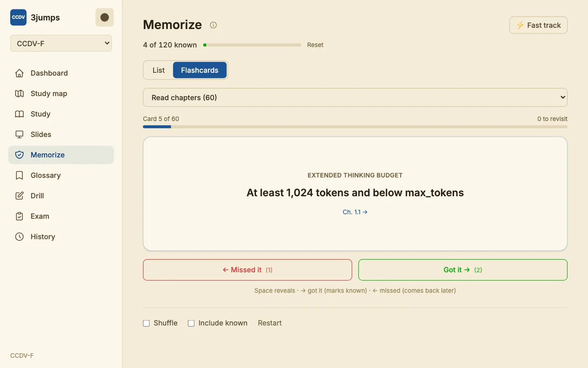The height and width of the screenshot is (368, 588).
Task: Click the Study map icon
Action: [19, 94]
